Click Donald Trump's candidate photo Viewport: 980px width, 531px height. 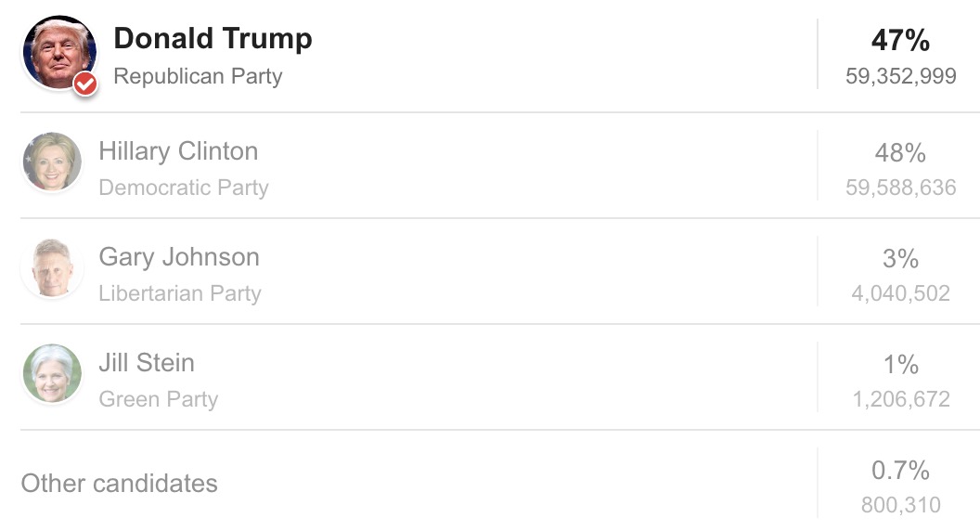point(58,52)
